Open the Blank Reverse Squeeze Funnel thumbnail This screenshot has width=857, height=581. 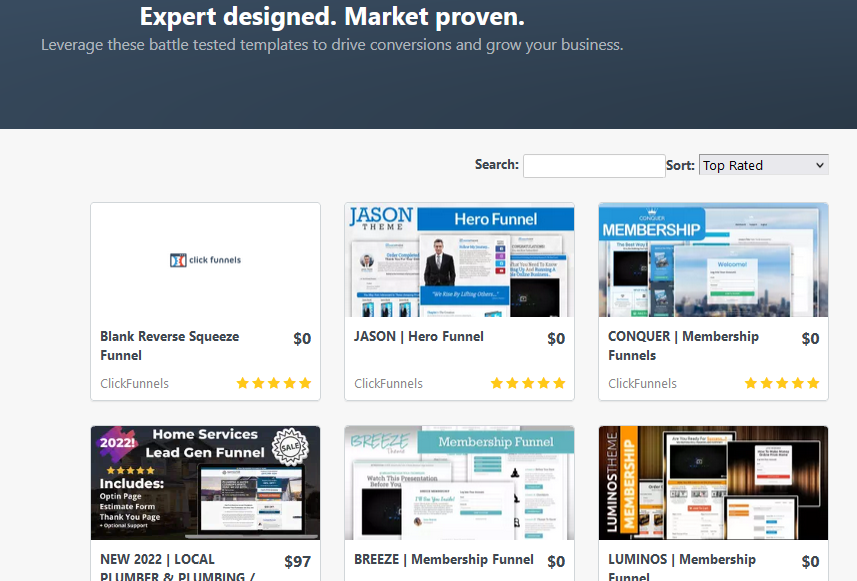pyautogui.click(x=206, y=260)
